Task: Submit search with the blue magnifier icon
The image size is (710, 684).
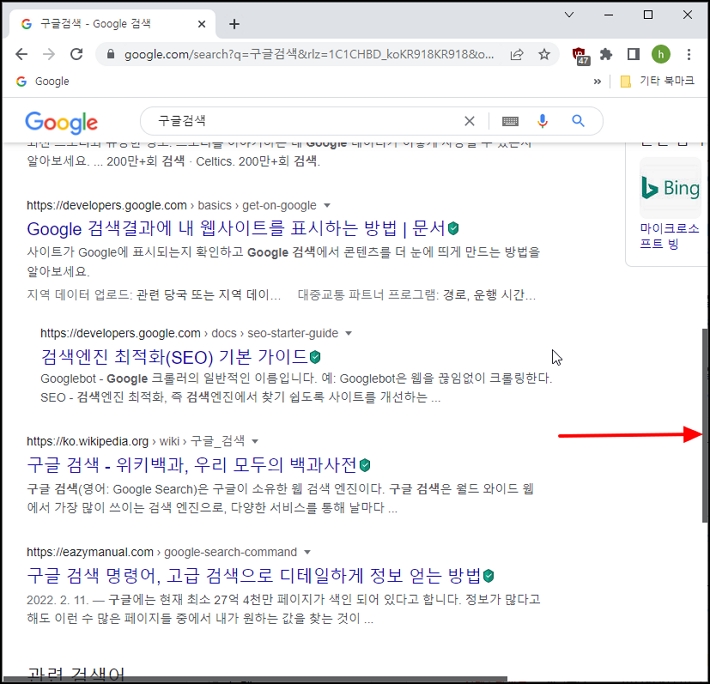Action: click(x=578, y=121)
